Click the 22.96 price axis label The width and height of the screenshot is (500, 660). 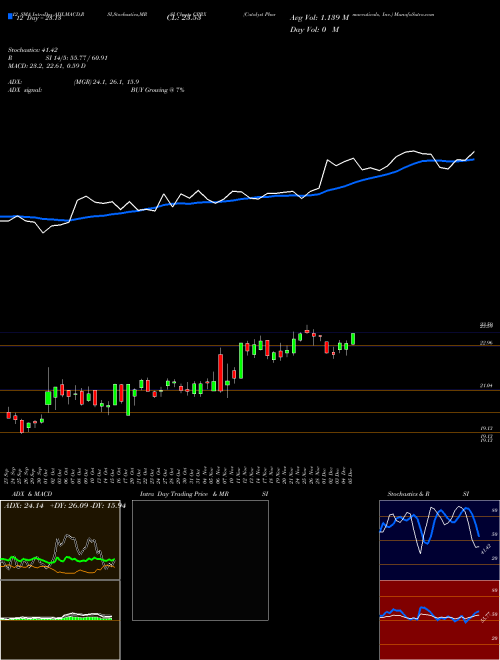point(487,343)
